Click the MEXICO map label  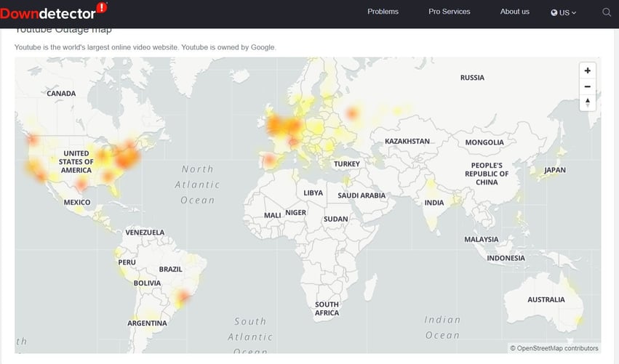[77, 202]
